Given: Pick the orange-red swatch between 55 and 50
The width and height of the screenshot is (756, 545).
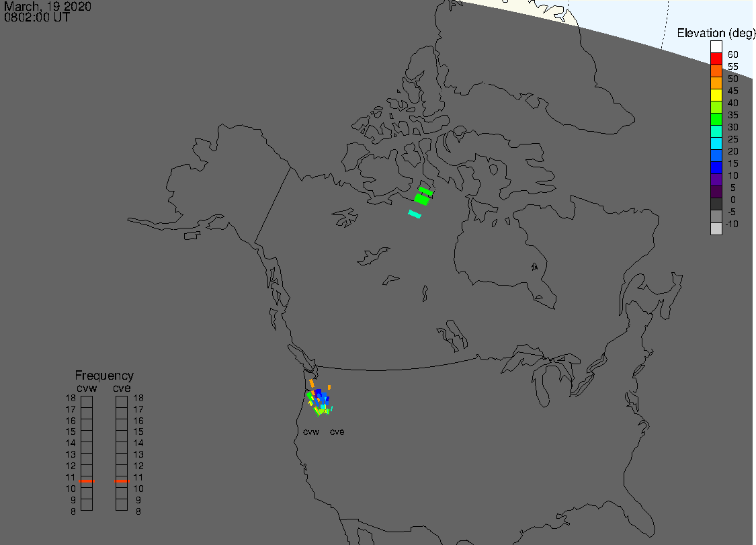Looking at the screenshot, I should click(x=716, y=71).
